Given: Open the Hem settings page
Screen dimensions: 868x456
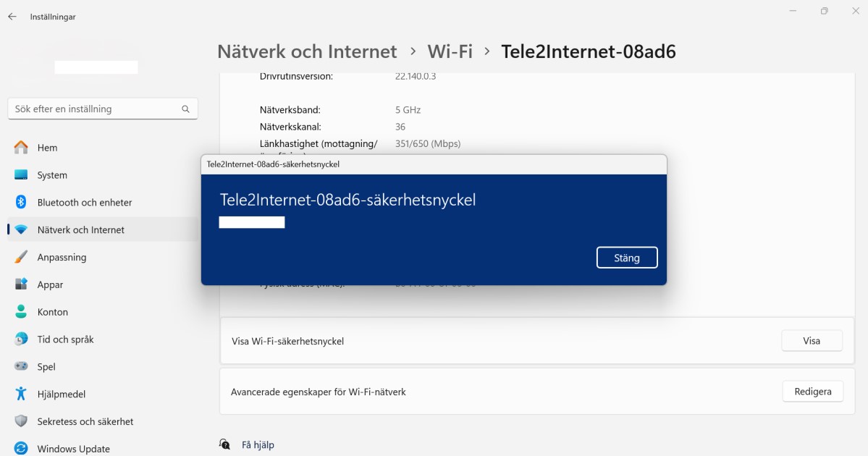Looking at the screenshot, I should coord(103,148).
